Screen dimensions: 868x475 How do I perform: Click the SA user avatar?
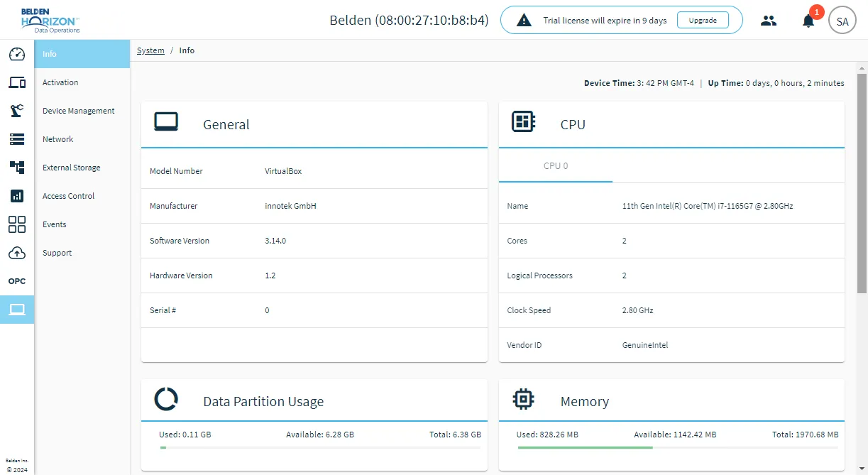(x=842, y=21)
